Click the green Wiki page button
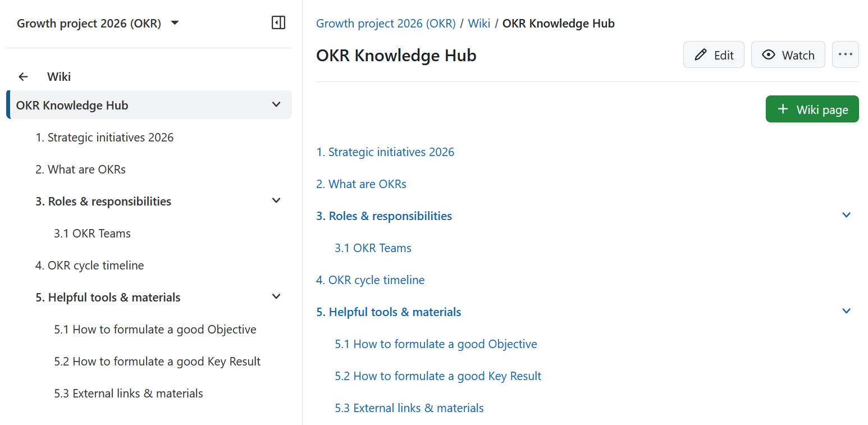 point(812,109)
